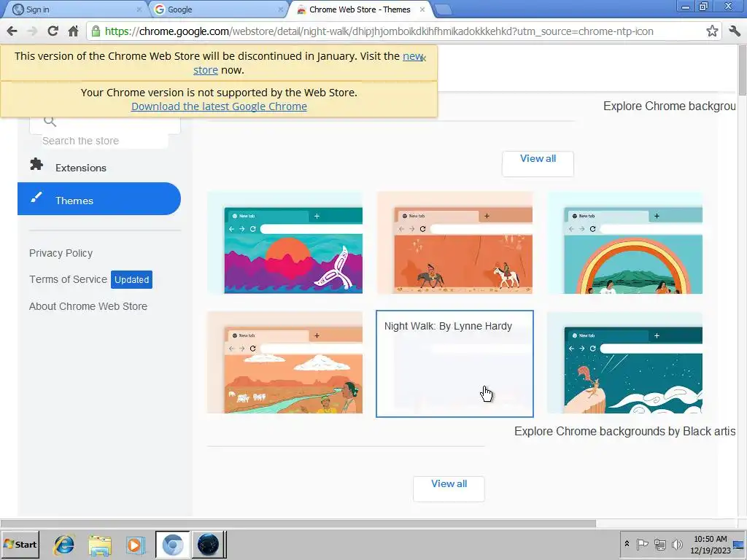
Task: Open the rainbow arch theme thumbnail
Action: coord(624,243)
